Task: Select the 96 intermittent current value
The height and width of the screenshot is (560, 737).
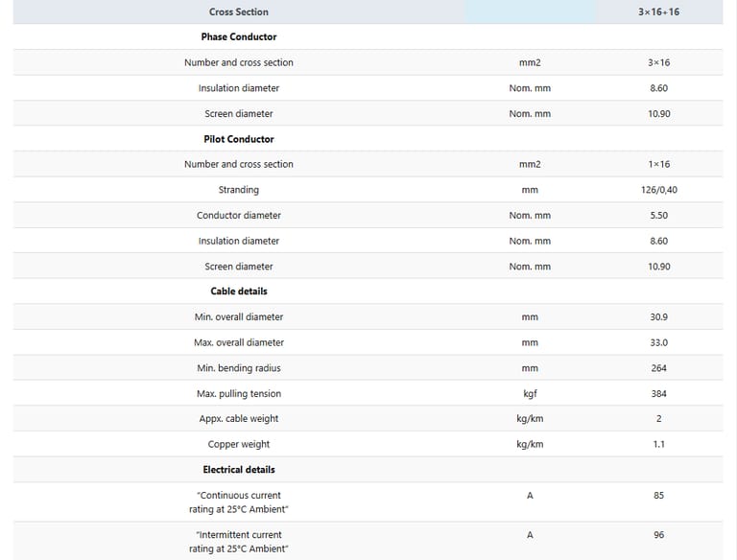Action: 658,535
